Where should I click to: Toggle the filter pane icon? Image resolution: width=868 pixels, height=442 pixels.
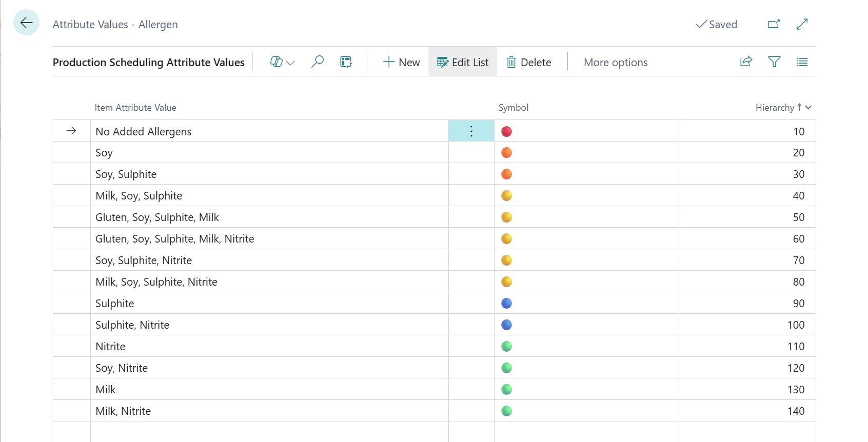point(774,62)
